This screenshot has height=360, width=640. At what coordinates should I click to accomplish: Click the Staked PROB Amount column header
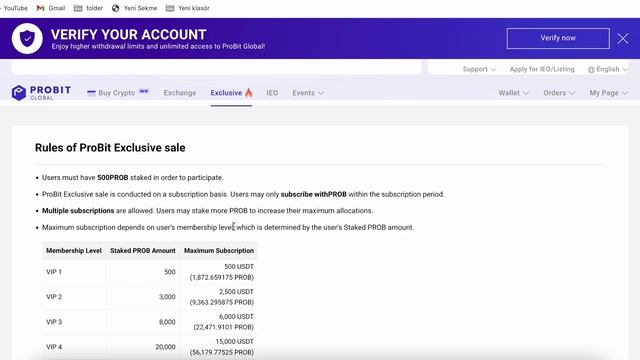pos(143,251)
